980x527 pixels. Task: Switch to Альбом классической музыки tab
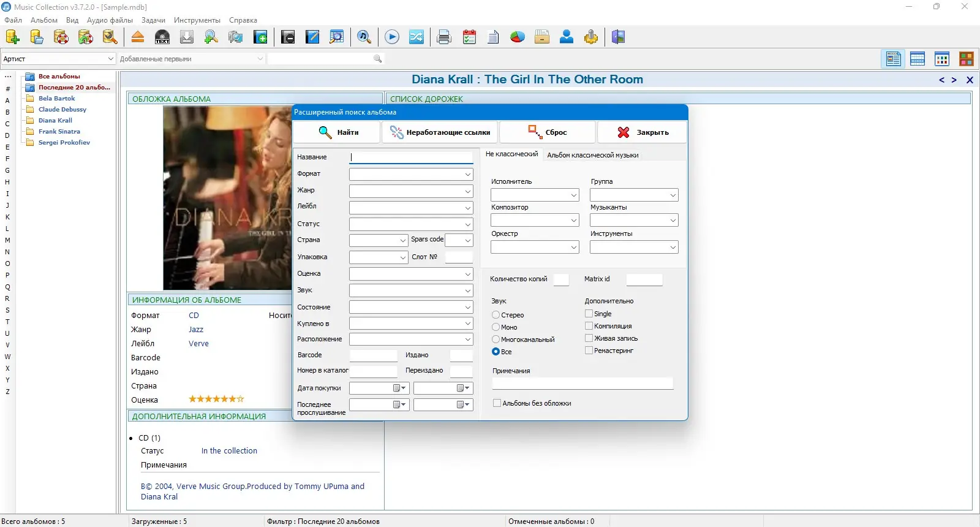click(593, 155)
